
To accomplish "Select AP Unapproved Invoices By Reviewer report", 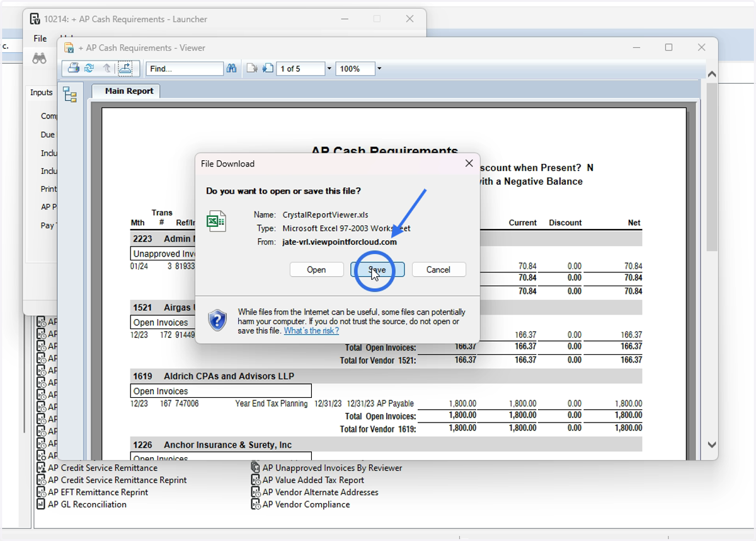I will pyautogui.click(x=332, y=468).
